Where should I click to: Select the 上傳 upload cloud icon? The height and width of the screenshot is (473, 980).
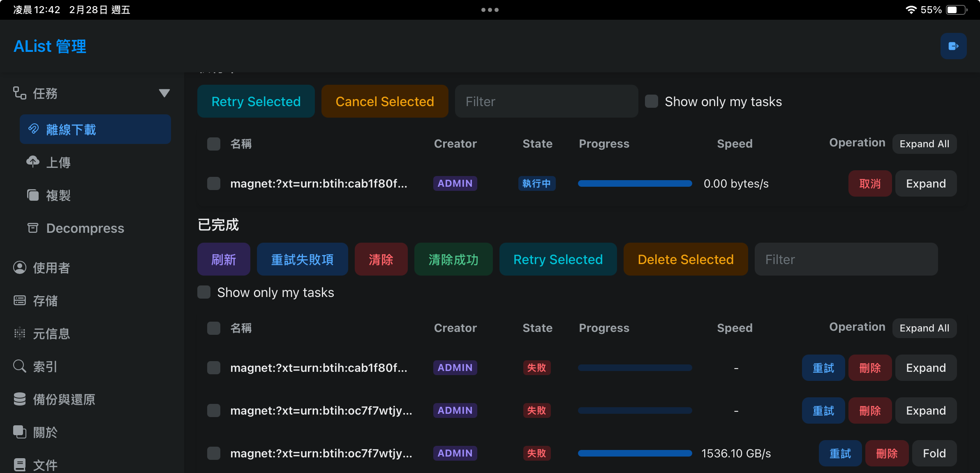[33, 162]
